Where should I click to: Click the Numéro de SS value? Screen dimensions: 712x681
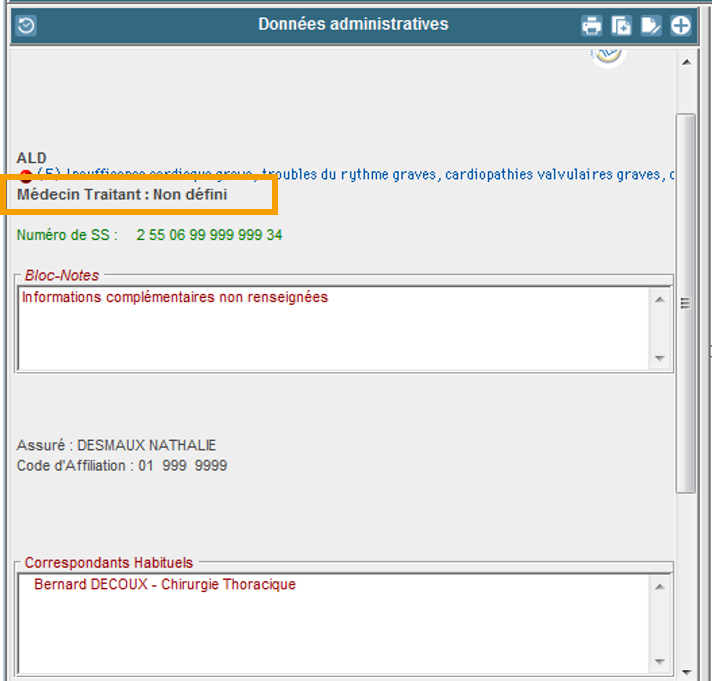tap(209, 236)
